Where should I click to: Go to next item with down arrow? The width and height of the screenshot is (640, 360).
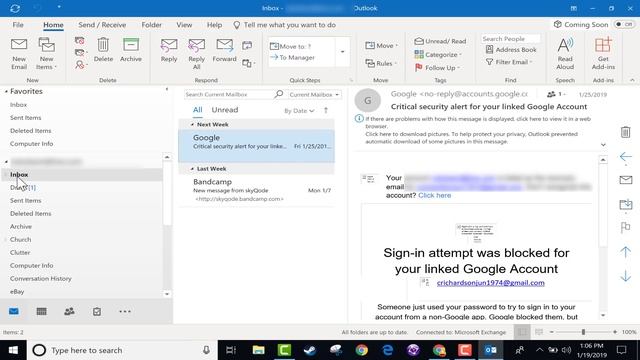pyautogui.click(x=625, y=276)
